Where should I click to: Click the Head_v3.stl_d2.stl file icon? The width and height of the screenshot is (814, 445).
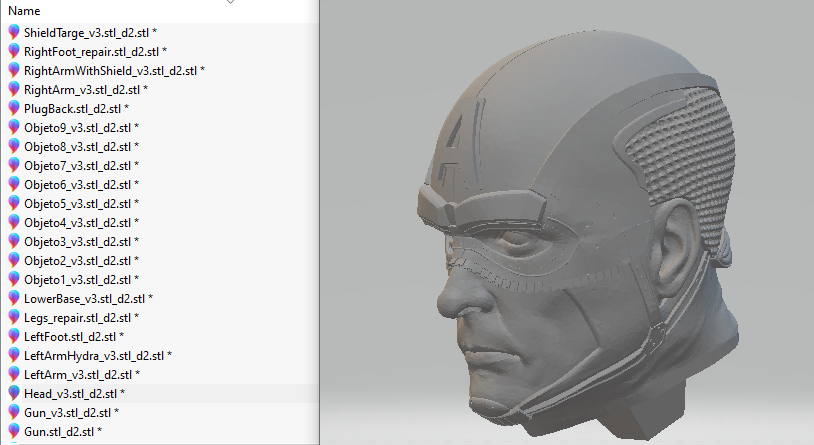(x=14, y=394)
